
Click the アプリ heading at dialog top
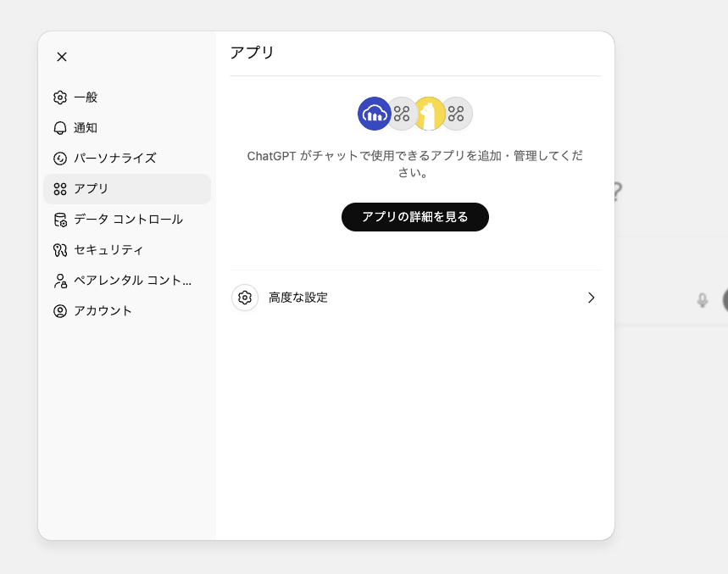tap(252, 53)
